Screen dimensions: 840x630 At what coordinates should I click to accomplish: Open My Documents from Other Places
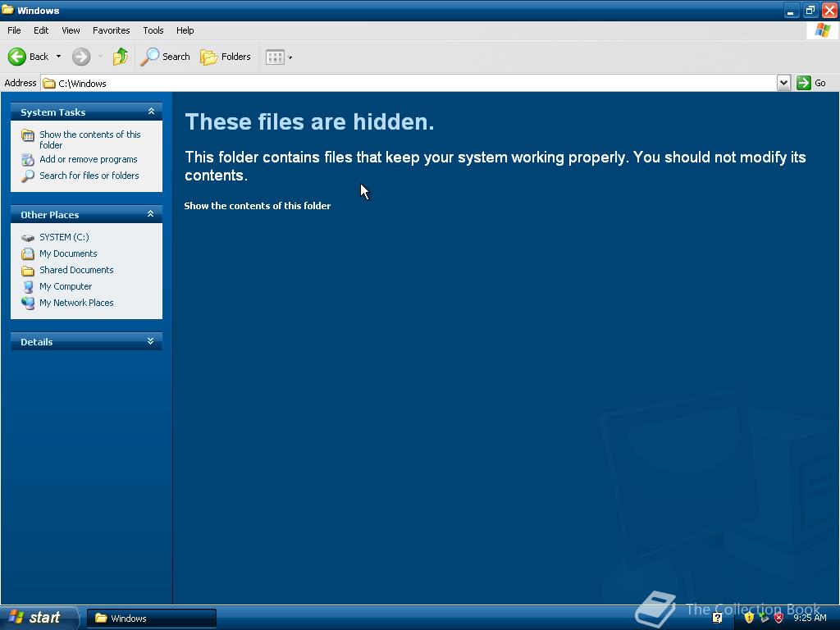pos(68,253)
